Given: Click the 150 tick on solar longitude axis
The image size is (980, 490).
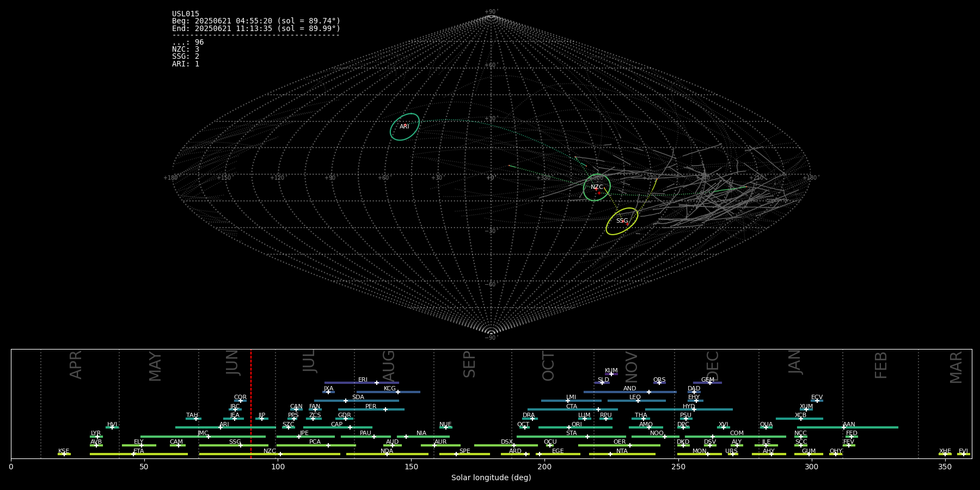Looking at the screenshot, I should 411,467.
